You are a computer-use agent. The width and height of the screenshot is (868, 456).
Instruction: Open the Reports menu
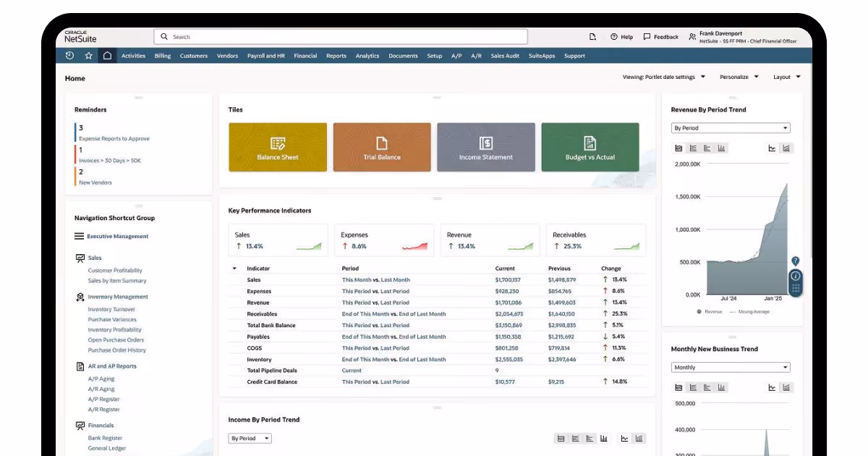coord(336,56)
